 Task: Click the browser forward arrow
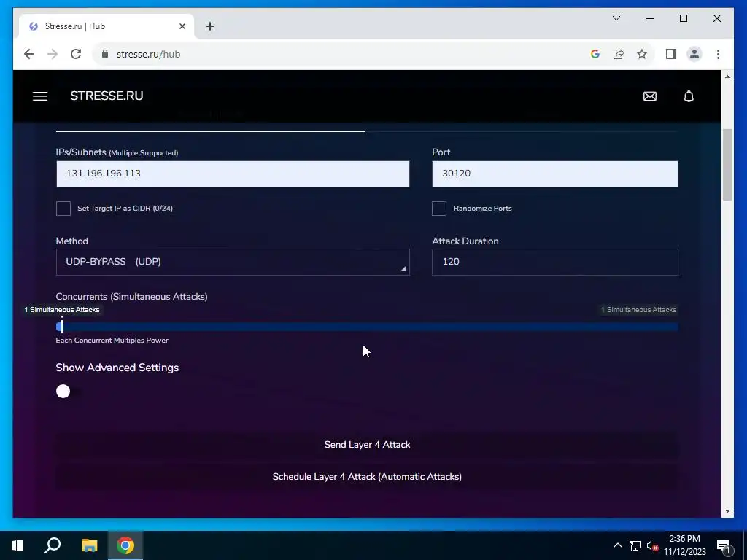[53, 54]
